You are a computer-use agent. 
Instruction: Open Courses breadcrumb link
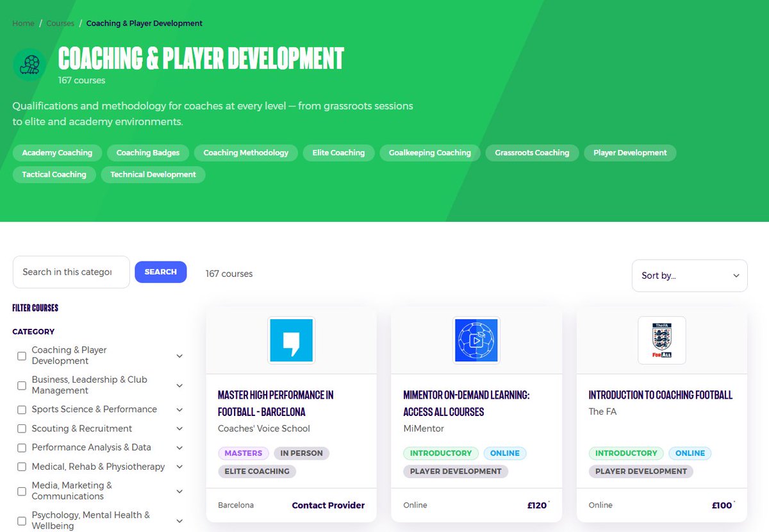pos(61,23)
